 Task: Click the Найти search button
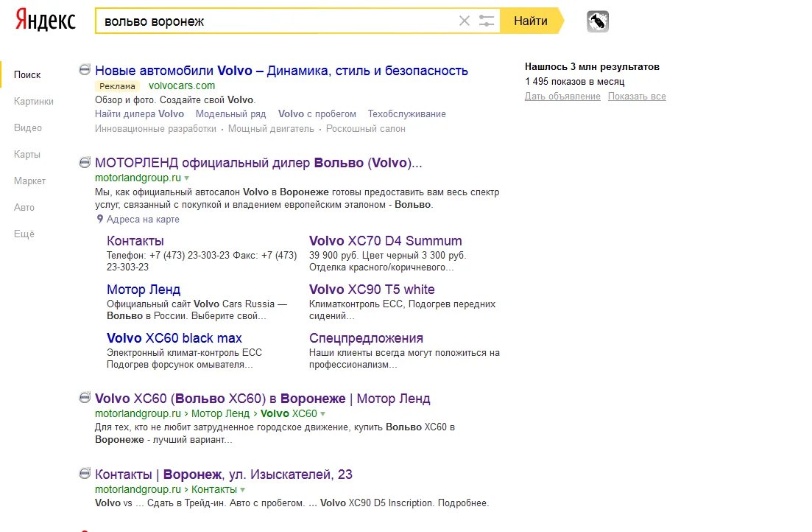(x=531, y=21)
